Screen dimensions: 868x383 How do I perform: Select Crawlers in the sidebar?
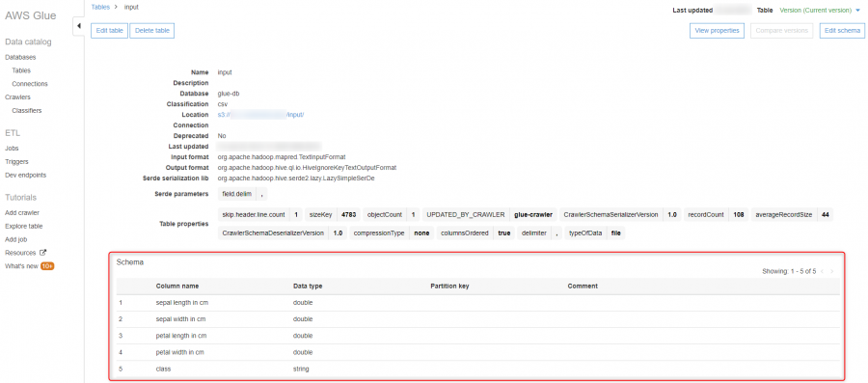tap(17, 96)
